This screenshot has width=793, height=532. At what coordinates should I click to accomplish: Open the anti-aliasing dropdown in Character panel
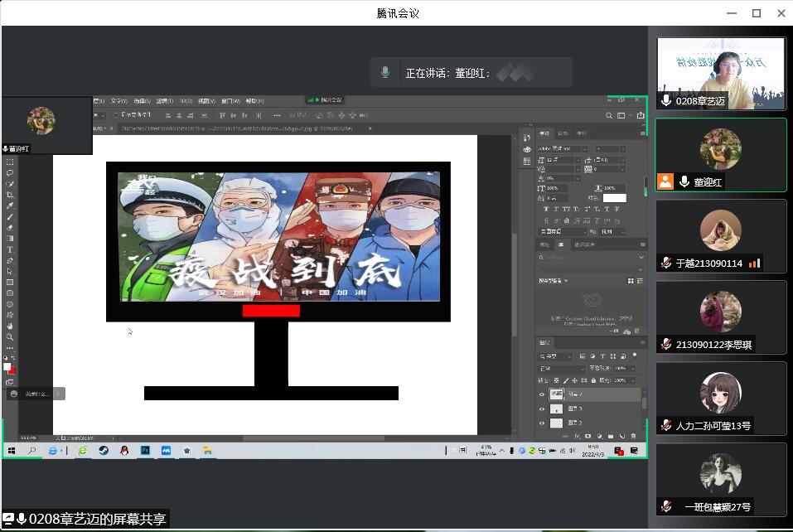(x=613, y=232)
